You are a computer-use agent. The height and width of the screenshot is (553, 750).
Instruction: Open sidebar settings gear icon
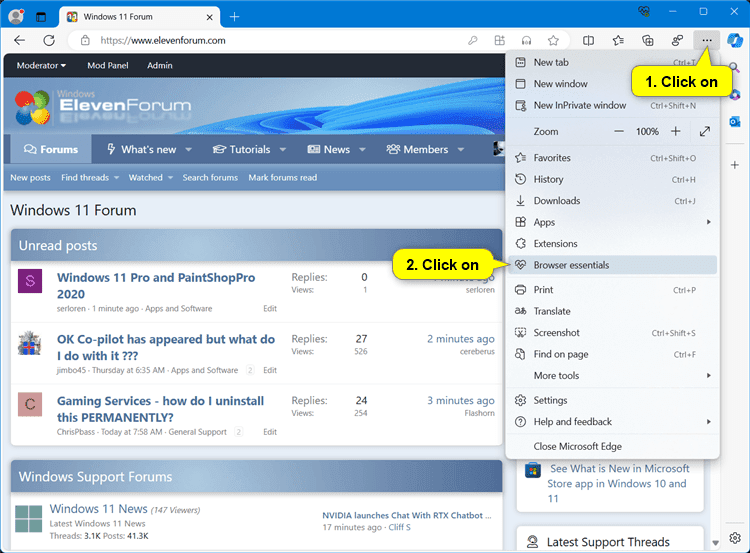(735, 538)
